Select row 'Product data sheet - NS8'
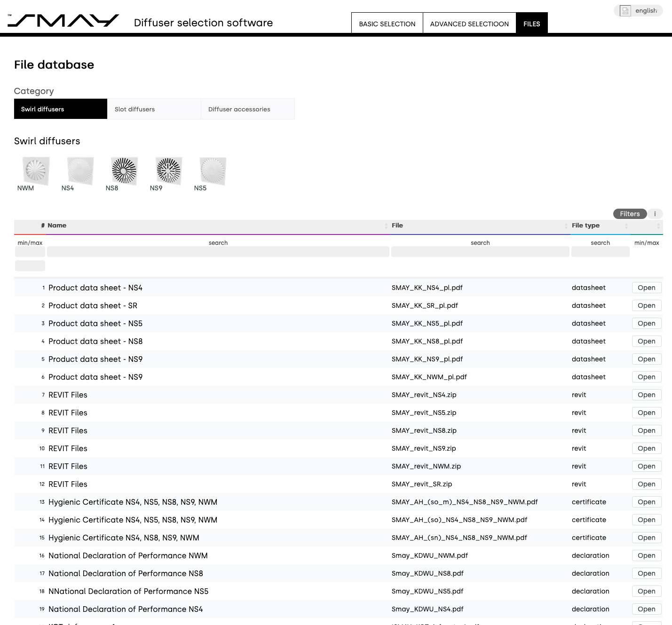Image resolution: width=672 pixels, height=625 pixels. point(339,341)
